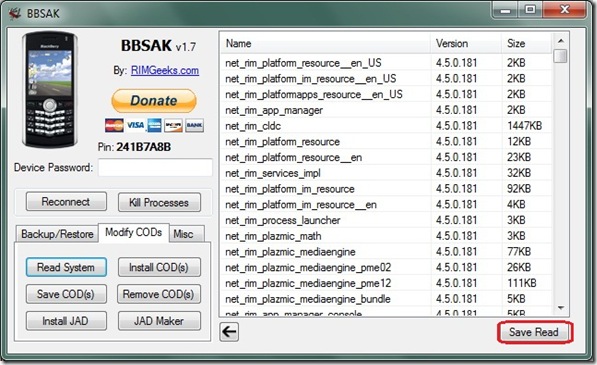
Task: Focus the Device Password field
Action: pyautogui.click(x=155, y=167)
